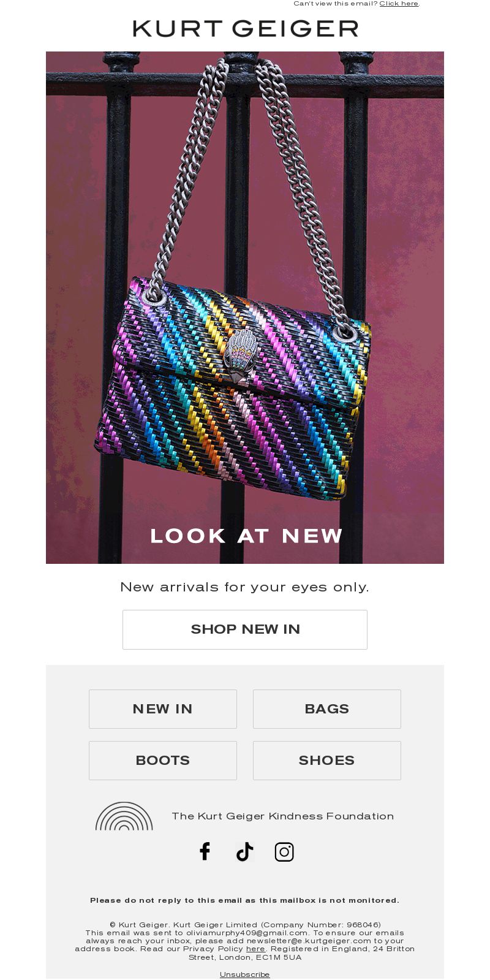Image resolution: width=490 pixels, height=980 pixels.
Task: Follow the 'Click here' view email link
Action: 399,4
